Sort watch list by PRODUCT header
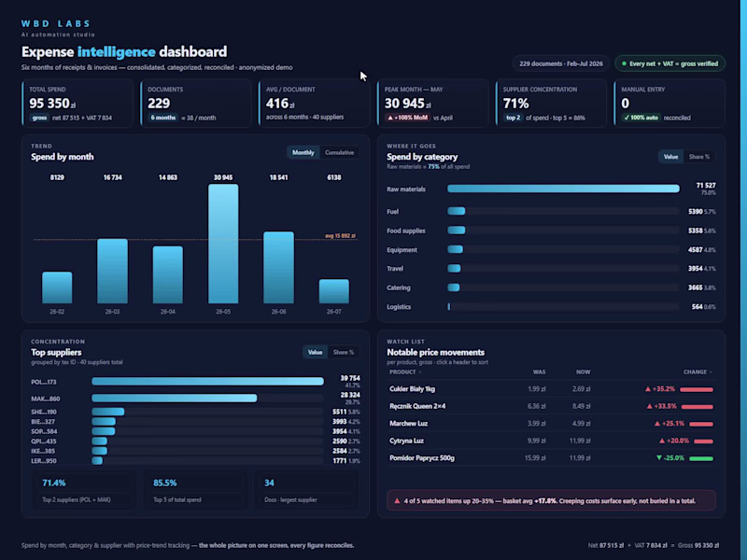This screenshot has width=747, height=560. click(x=405, y=371)
